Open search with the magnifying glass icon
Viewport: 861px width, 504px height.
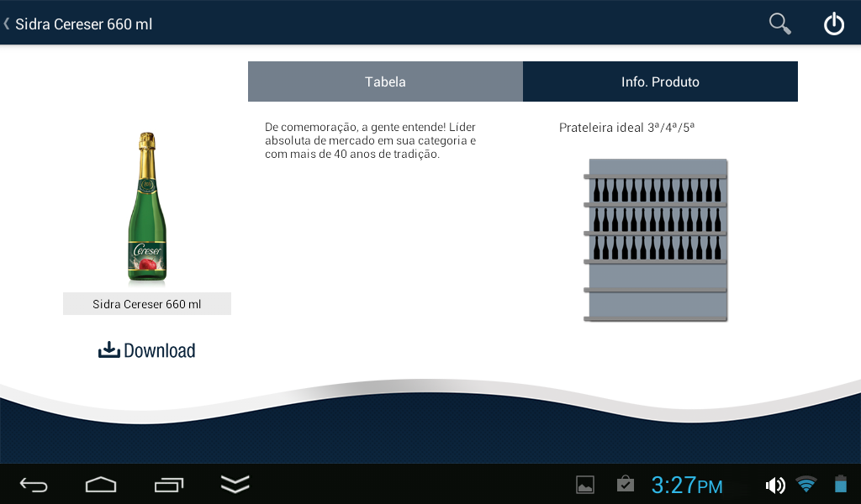point(779,24)
